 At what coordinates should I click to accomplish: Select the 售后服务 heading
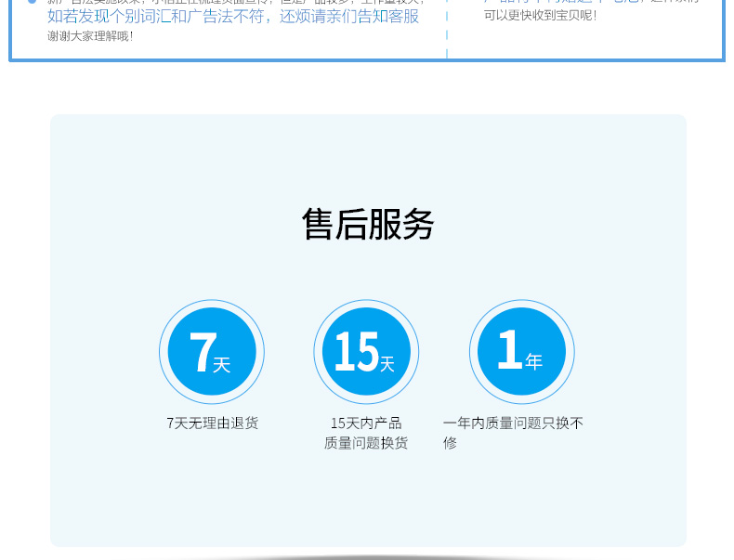[x=368, y=225]
